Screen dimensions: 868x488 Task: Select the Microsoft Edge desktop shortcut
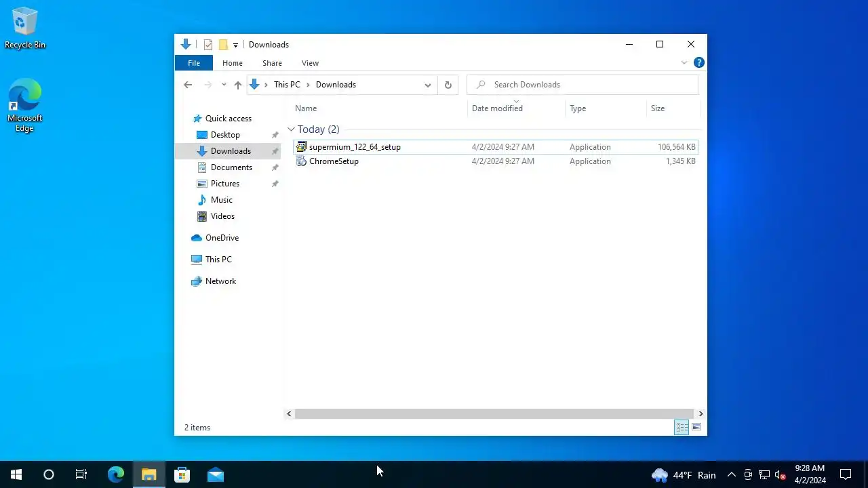pos(25,105)
